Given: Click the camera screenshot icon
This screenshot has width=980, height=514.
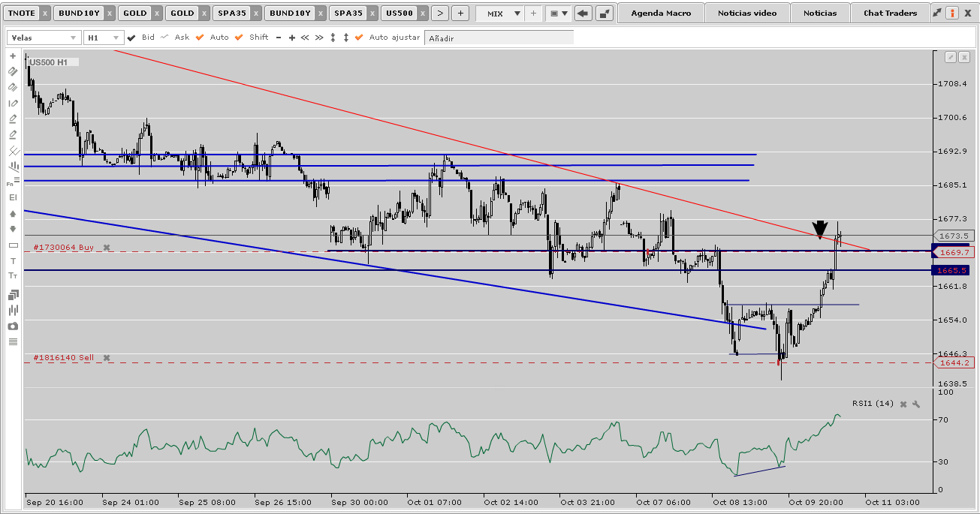Looking at the screenshot, I should 12,326.
